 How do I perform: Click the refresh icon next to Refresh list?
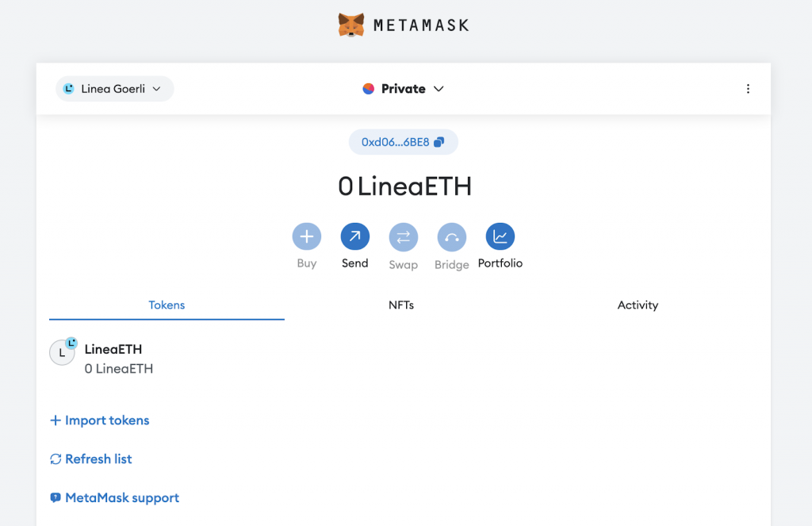(x=55, y=459)
